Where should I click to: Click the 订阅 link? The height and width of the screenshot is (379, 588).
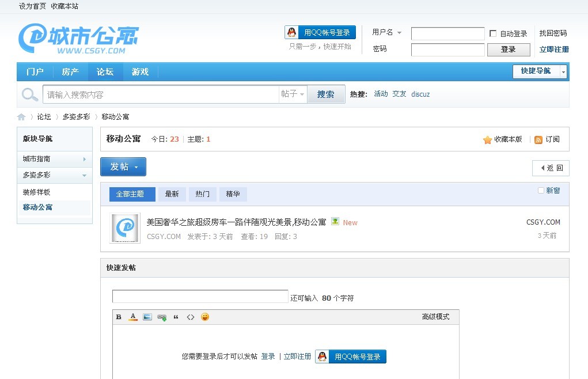tap(552, 139)
